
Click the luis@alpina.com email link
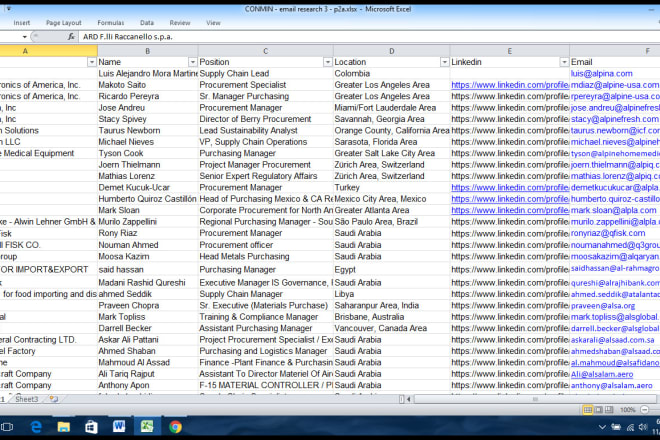pos(601,74)
